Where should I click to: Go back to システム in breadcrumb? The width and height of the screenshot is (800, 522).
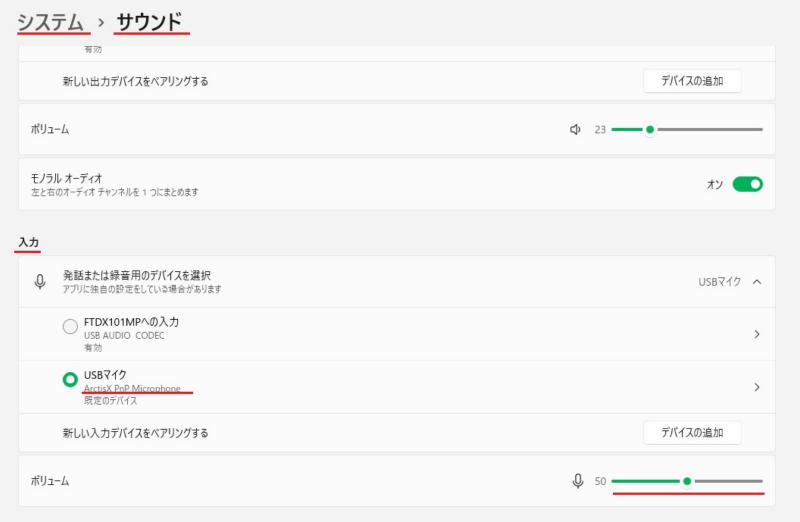(50, 20)
